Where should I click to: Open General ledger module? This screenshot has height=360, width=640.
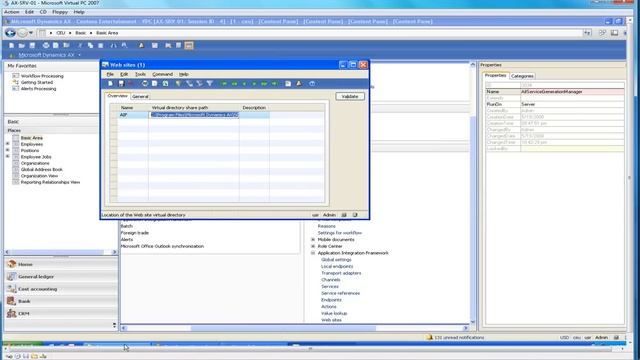pyautogui.click(x=61, y=276)
